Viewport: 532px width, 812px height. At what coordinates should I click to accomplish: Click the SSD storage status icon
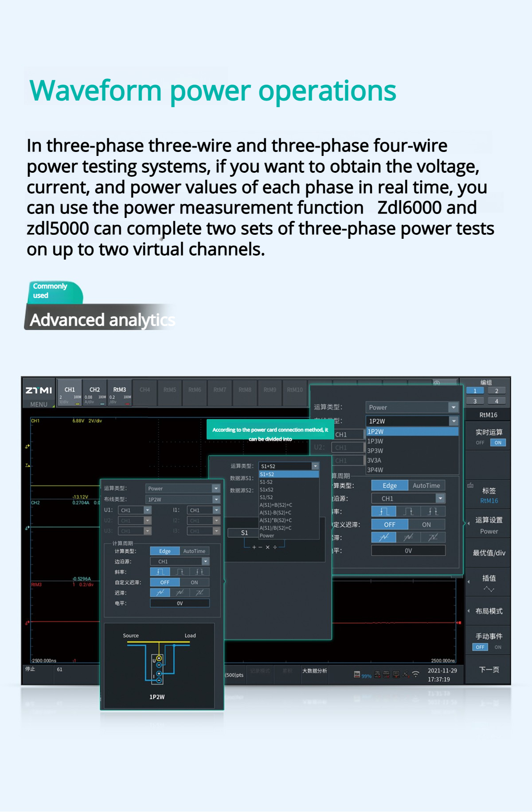click(x=357, y=674)
